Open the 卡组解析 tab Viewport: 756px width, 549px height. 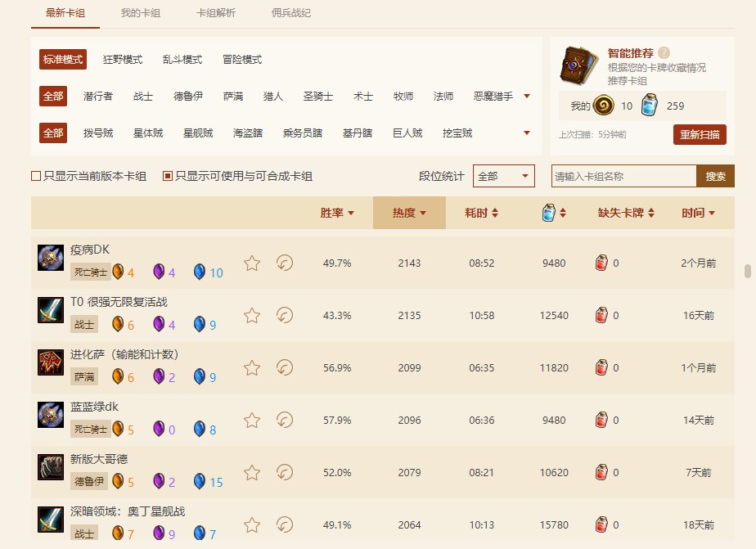[x=214, y=13]
